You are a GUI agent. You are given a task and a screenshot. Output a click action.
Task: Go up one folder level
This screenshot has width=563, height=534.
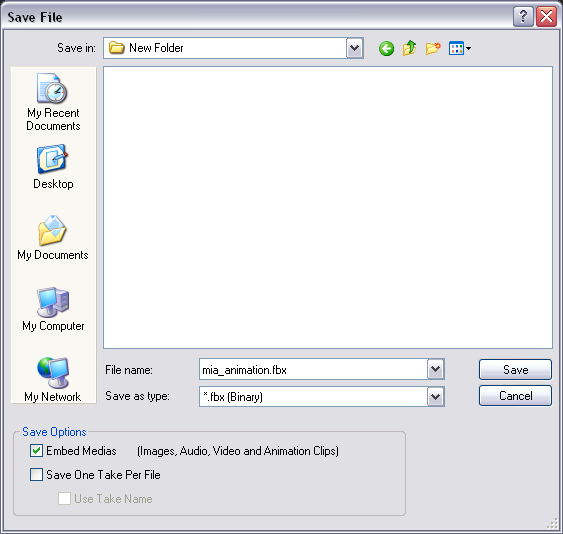pos(409,48)
